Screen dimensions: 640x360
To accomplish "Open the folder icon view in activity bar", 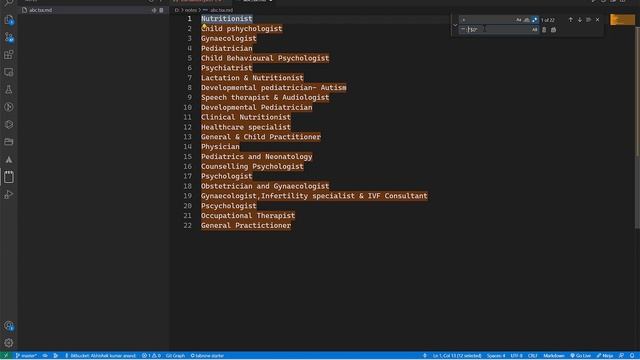I will [x=9, y=142].
